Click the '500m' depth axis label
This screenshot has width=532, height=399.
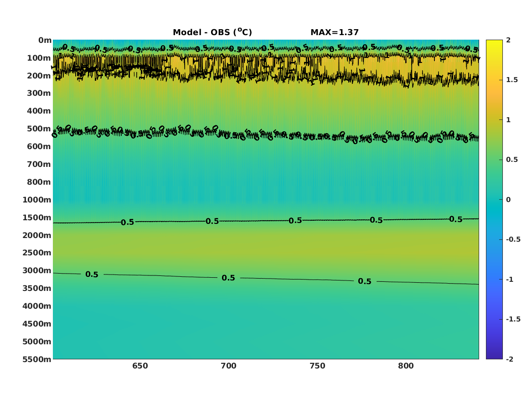[39, 129]
